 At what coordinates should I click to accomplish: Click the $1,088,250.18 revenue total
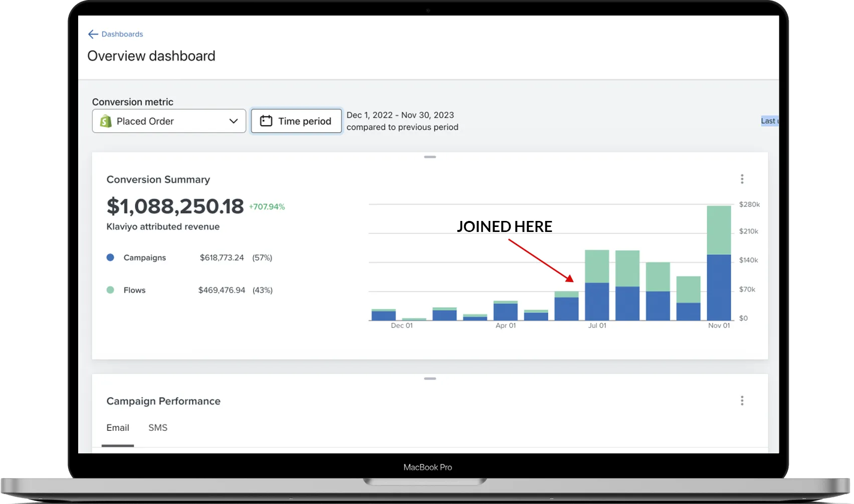pyautogui.click(x=175, y=206)
